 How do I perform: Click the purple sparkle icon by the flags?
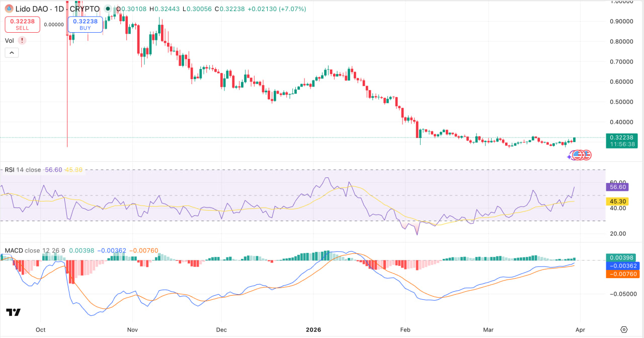tap(570, 157)
